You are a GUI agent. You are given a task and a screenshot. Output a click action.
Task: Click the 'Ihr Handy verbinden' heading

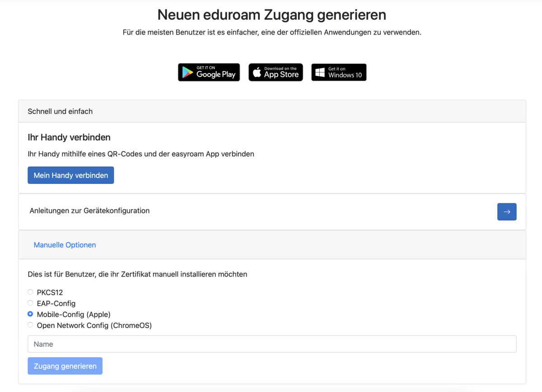pos(69,137)
